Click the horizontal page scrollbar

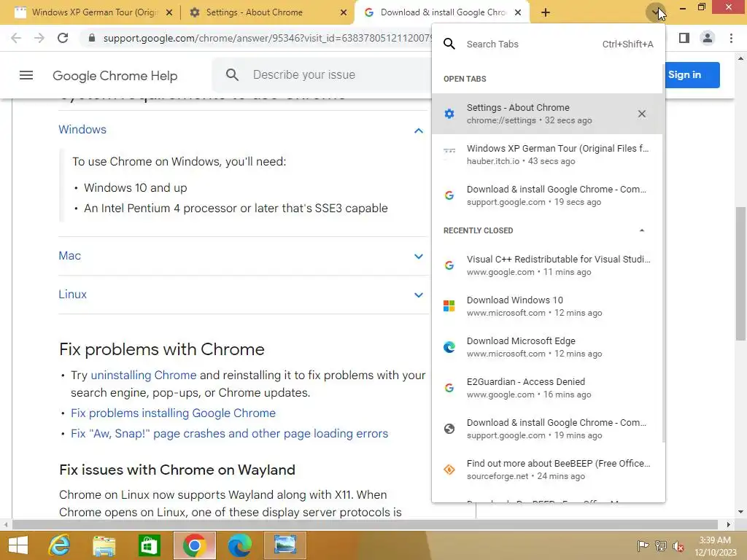365,525
